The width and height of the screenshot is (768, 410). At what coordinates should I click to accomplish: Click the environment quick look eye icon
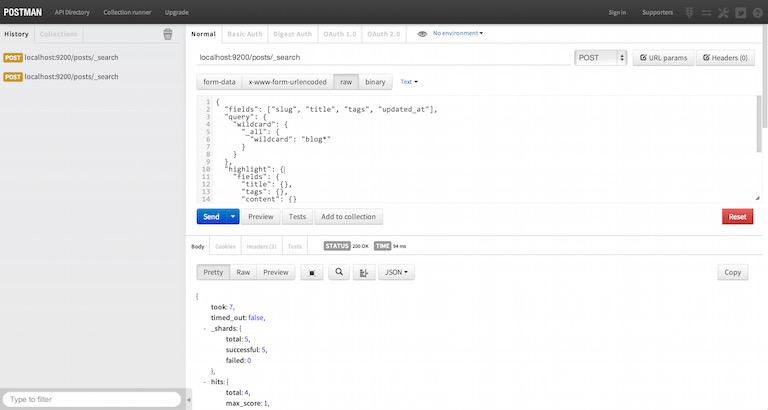click(422, 34)
